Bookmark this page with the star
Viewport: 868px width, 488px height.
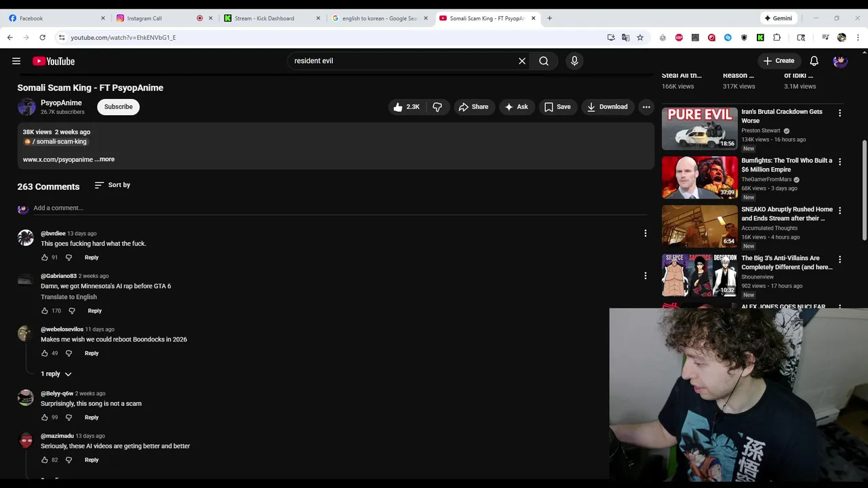[x=640, y=37]
